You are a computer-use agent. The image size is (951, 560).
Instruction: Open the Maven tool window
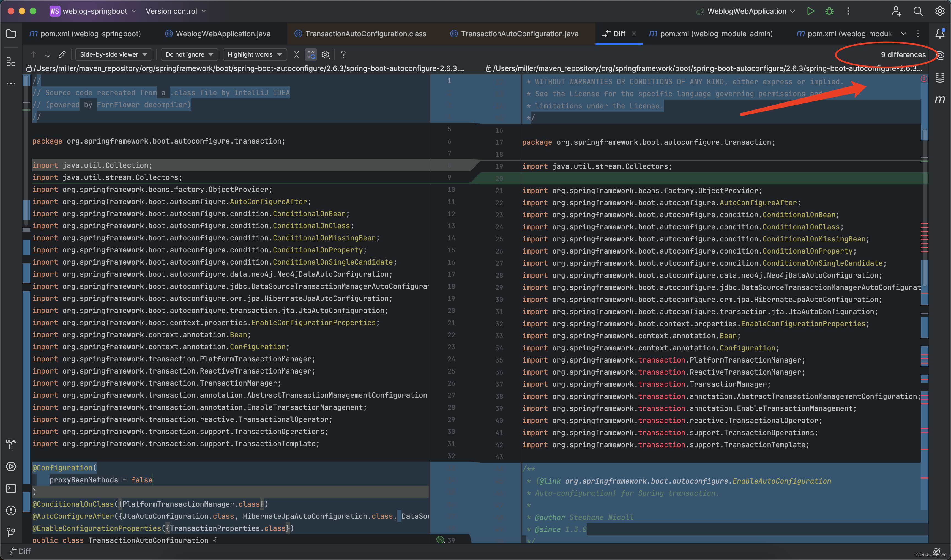[940, 99]
